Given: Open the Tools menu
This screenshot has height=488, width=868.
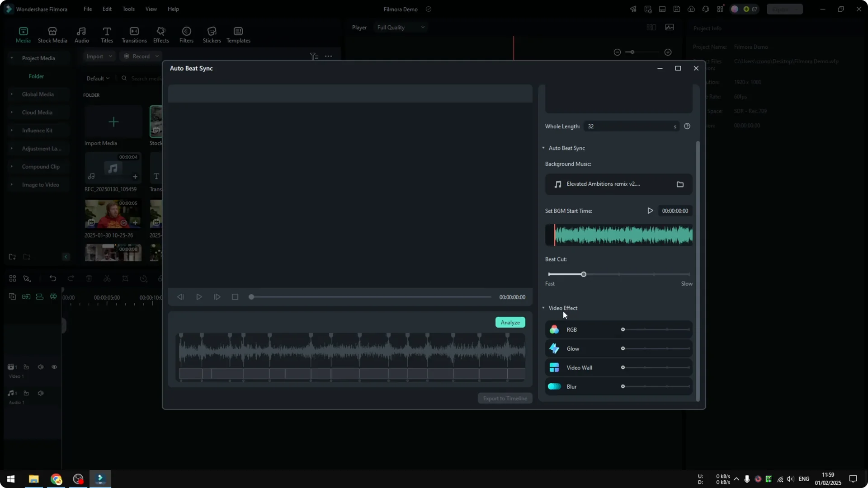Looking at the screenshot, I should [x=128, y=9].
